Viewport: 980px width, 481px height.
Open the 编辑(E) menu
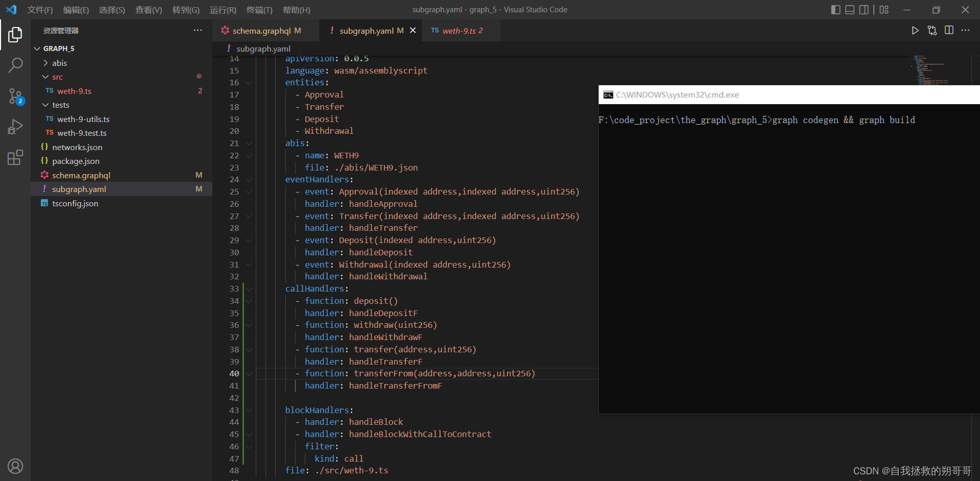coord(76,10)
